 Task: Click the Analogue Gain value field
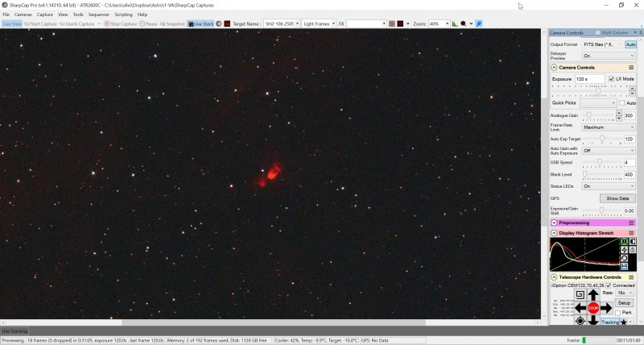click(x=630, y=115)
